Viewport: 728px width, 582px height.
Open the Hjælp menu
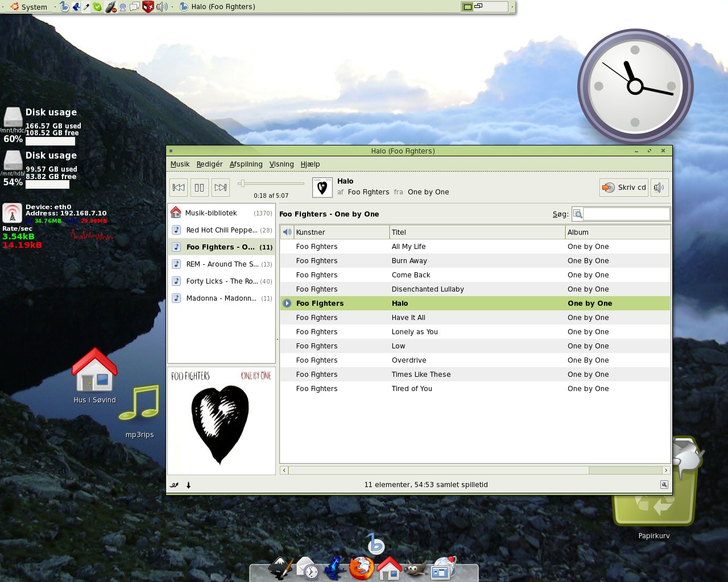[310, 164]
